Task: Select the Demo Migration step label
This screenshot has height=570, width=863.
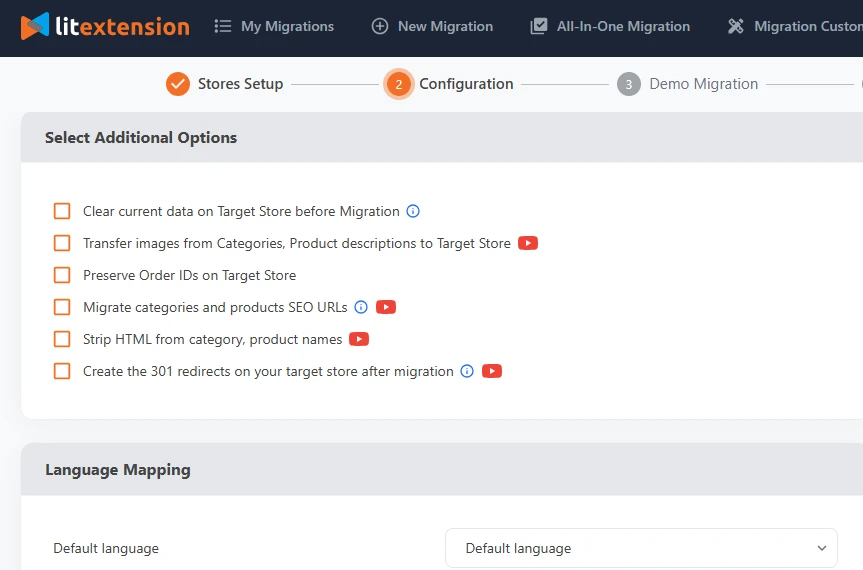Action: 704,84
